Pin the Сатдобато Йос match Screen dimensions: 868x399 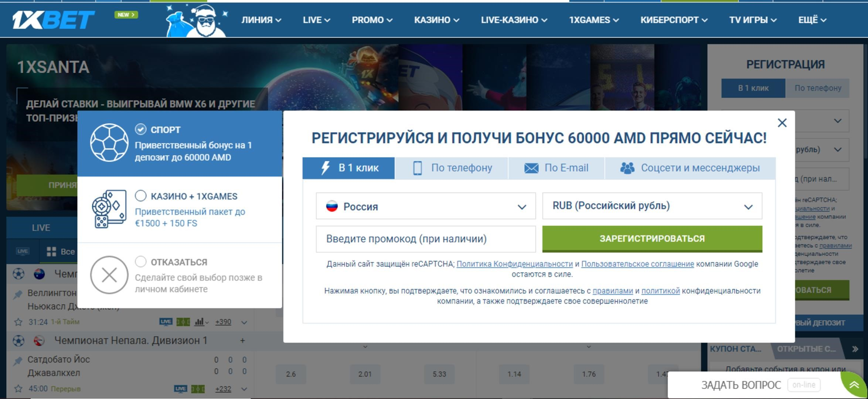click(x=17, y=361)
